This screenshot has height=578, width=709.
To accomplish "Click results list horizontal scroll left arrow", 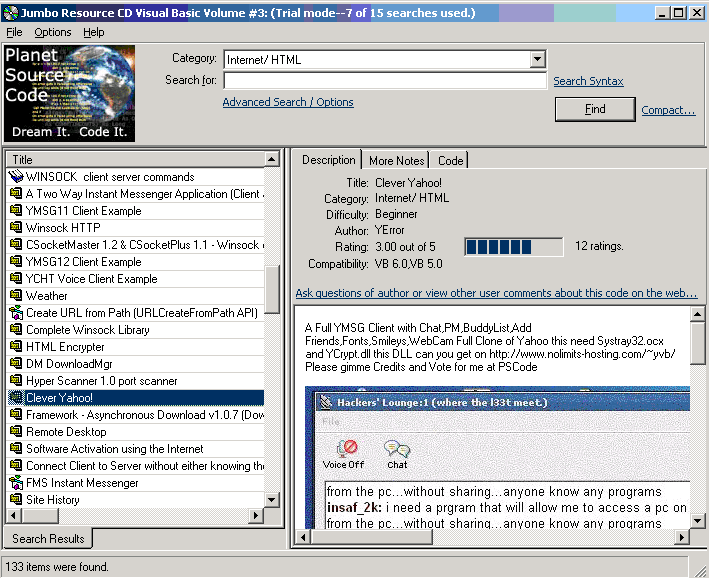I will click(13, 515).
